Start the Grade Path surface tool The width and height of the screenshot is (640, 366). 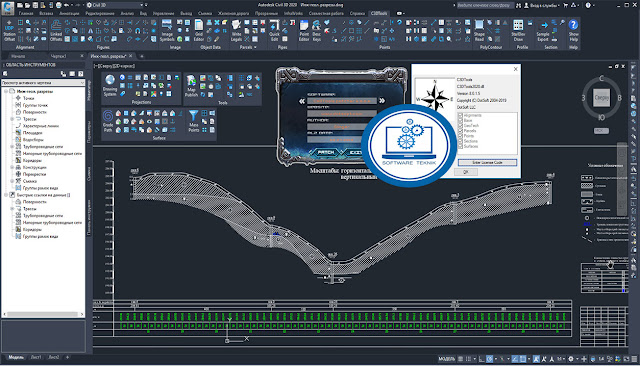pyautogui.click(x=108, y=121)
